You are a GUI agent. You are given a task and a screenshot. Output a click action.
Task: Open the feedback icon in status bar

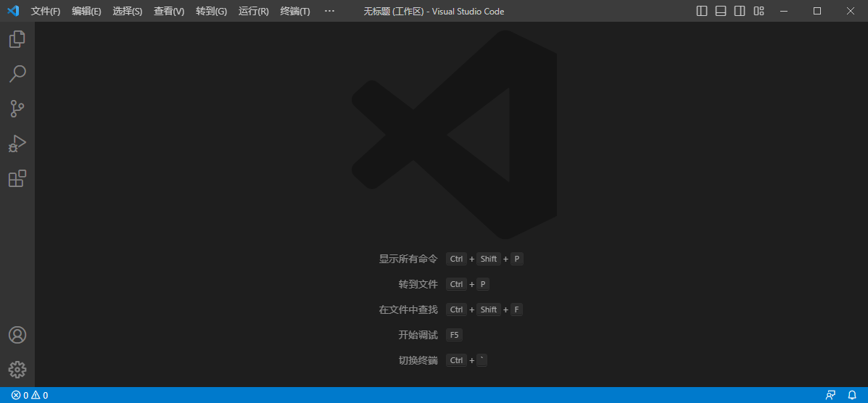tap(830, 395)
